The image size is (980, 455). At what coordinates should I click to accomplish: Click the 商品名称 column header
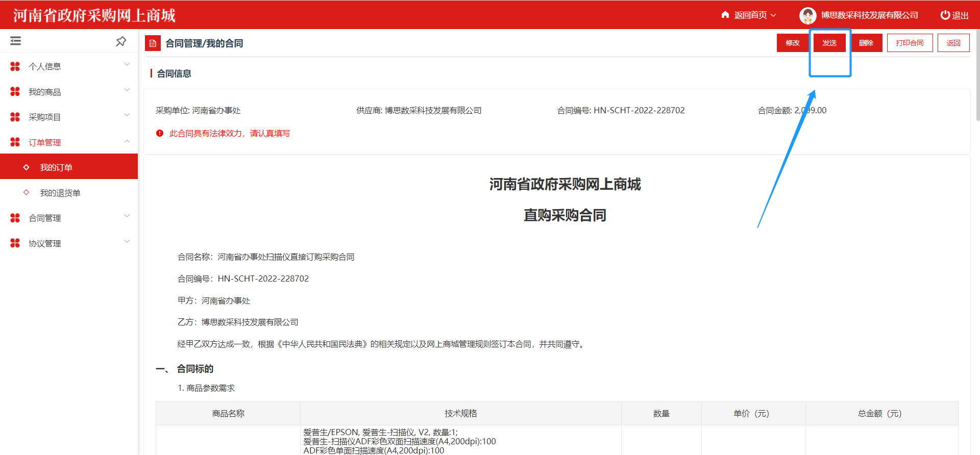(x=228, y=413)
